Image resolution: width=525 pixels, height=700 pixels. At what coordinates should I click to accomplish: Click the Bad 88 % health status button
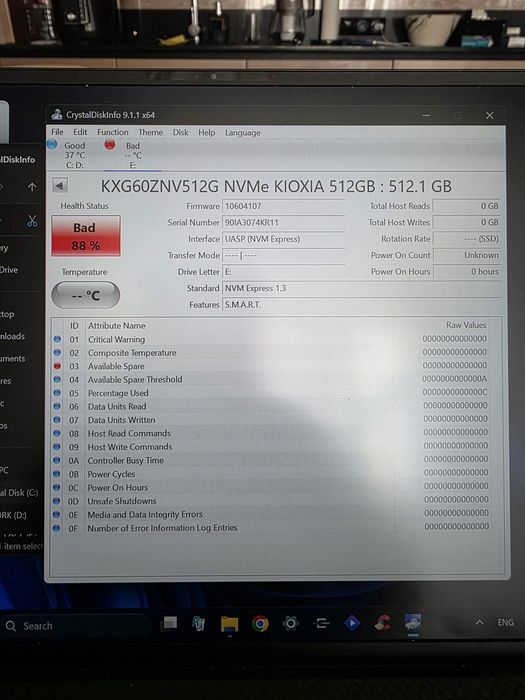pos(86,236)
